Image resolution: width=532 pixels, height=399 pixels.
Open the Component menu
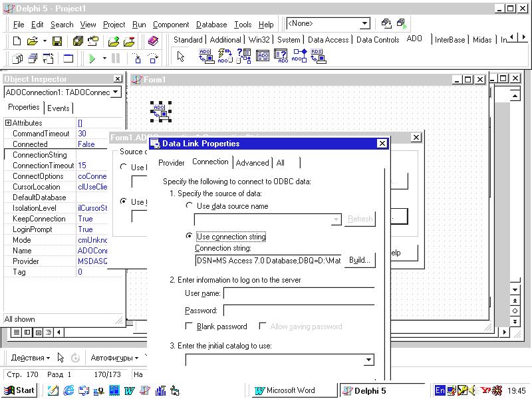171,25
